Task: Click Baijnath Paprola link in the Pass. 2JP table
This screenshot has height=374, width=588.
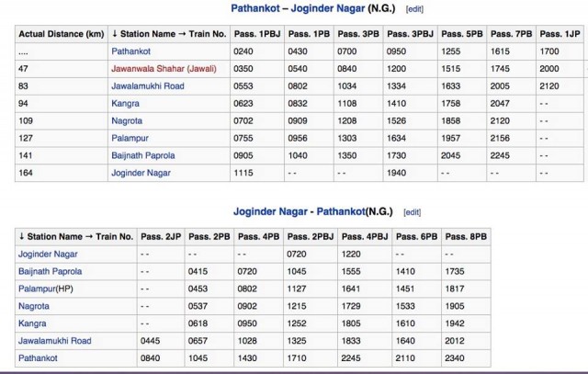Action: (50, 271)
